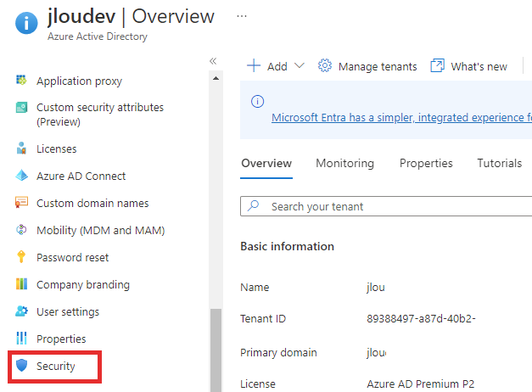Click the info icon in the Entra banner
The width and height of the screenshot is (532, 392).
(258, 101)
